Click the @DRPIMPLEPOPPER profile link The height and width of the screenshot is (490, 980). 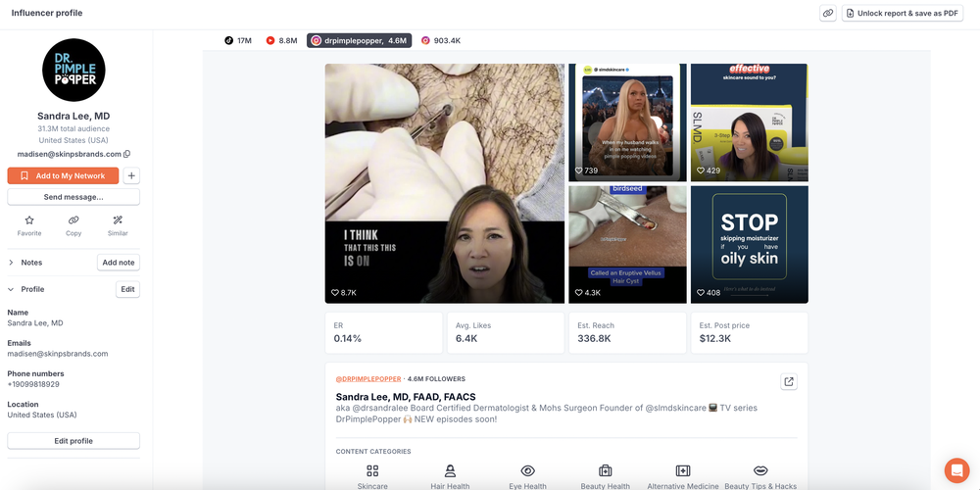point(368,378)
